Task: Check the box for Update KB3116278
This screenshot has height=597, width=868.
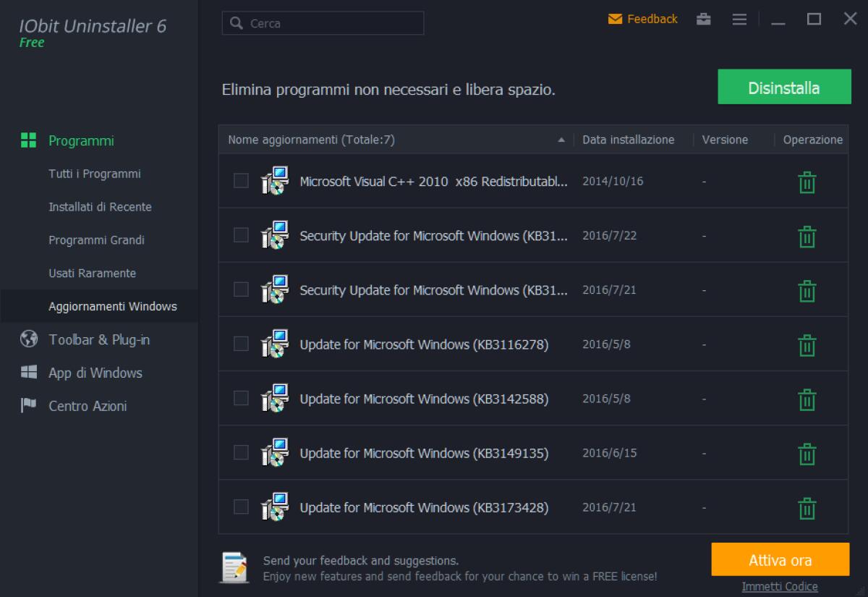Action: pyautogui.click(x=239, y=344)
